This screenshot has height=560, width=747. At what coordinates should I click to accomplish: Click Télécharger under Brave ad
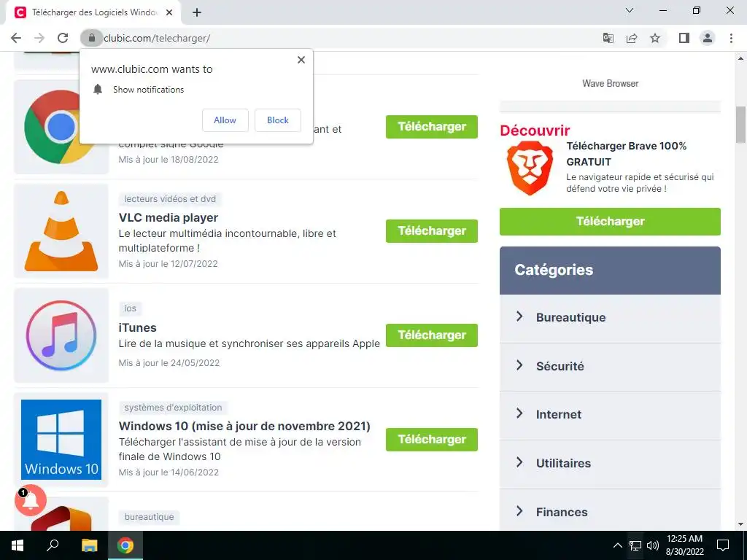click(x=610, y=222)
